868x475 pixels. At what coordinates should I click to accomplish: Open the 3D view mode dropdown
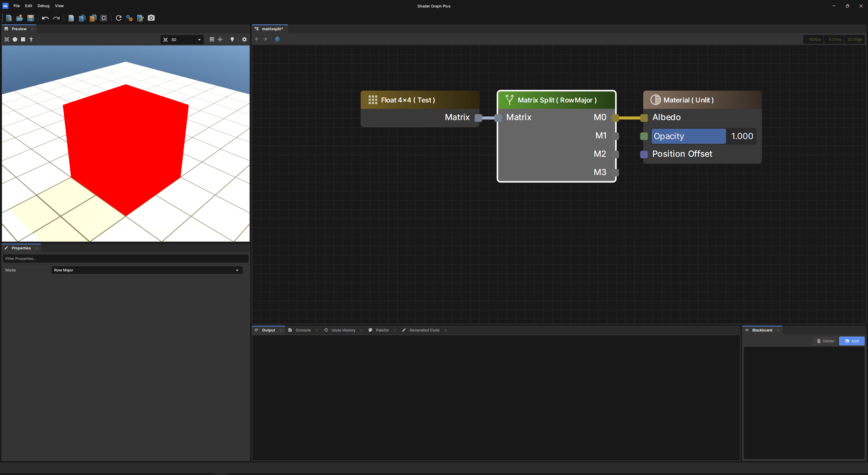(x=182, y=40)
